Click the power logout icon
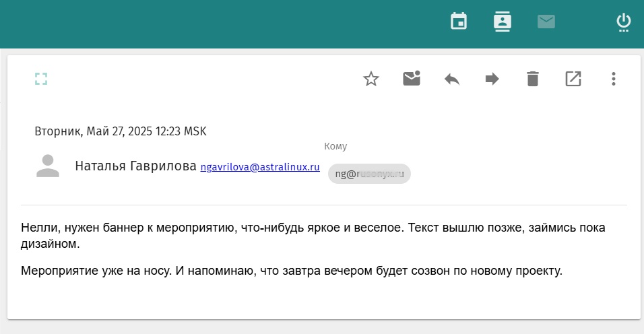 coord(624,22)
